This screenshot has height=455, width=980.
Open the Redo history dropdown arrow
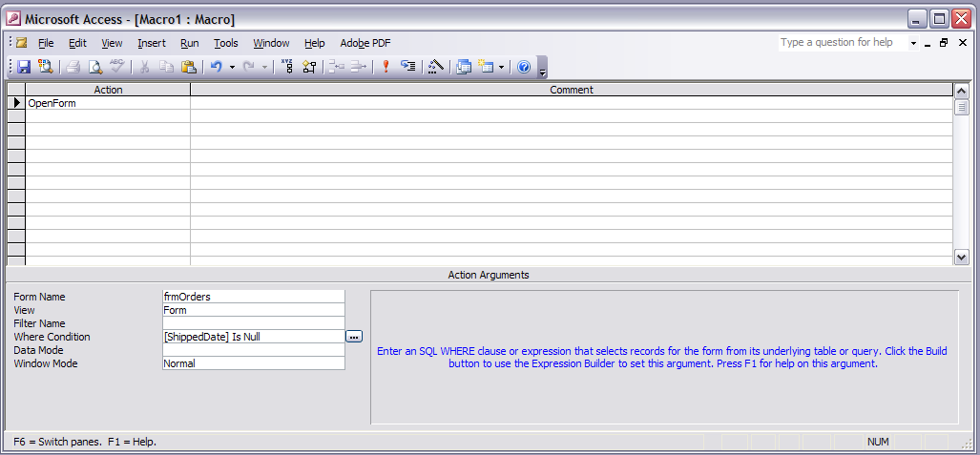click(264, 67)
